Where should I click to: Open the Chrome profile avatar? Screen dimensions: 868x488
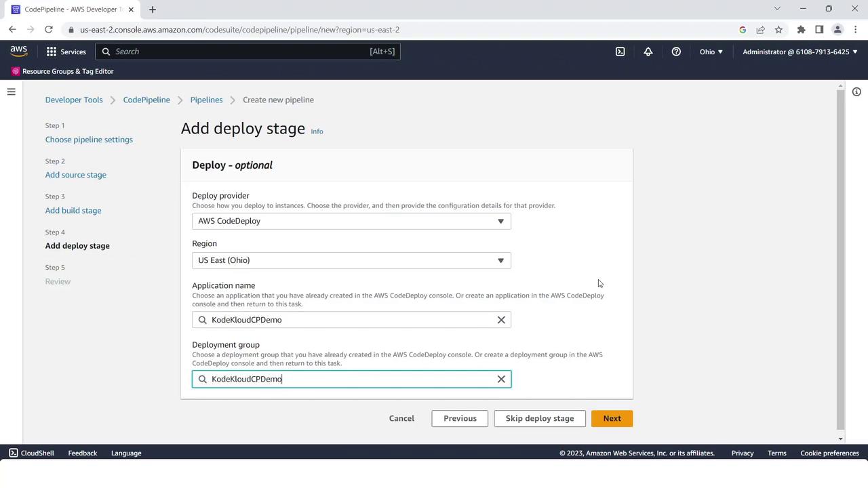[837, 30]
